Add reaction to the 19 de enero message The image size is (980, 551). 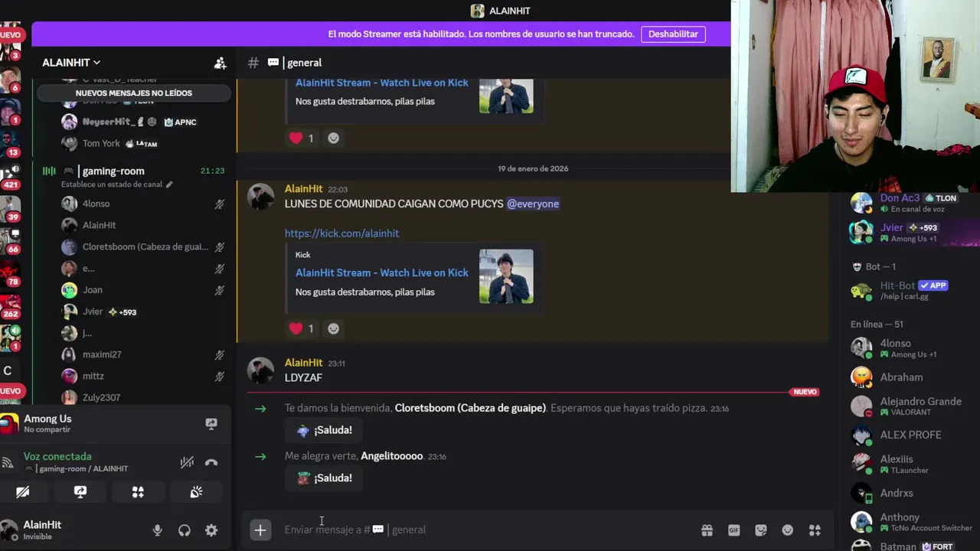(333, 328)
